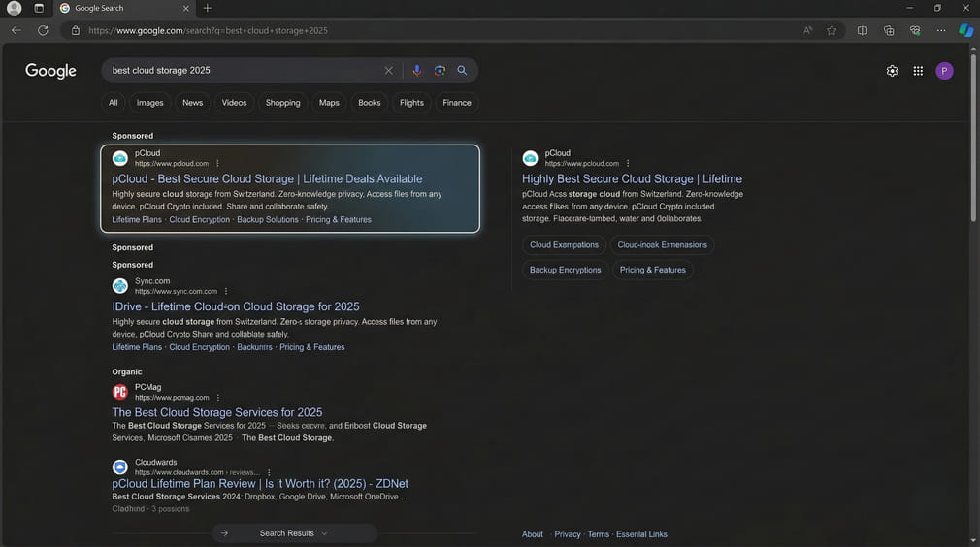
Task: Open options menu beside pcloud.com ad URL
Action: pyautogui.click(x=217, y=164)
